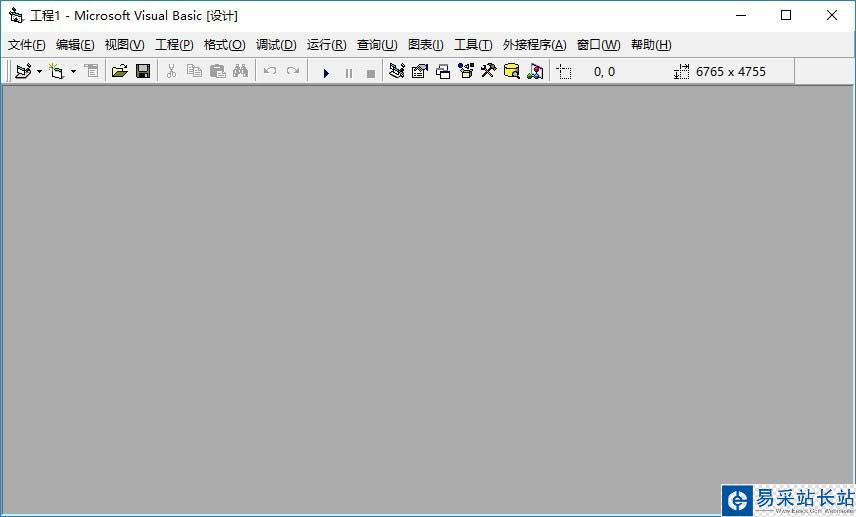Open the 视图(V) menu
The height and width of the screenshot is (517, 856).
tap(124, 45)
